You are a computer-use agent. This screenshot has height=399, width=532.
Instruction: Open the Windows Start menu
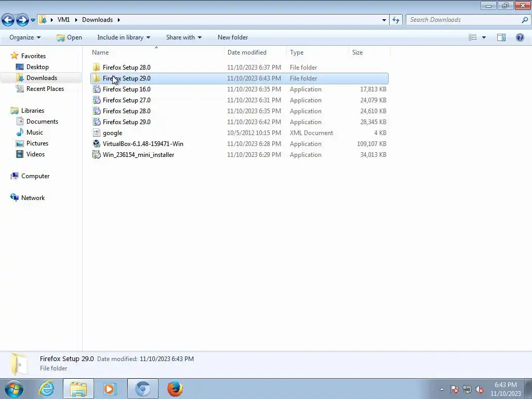pos(14,389)
